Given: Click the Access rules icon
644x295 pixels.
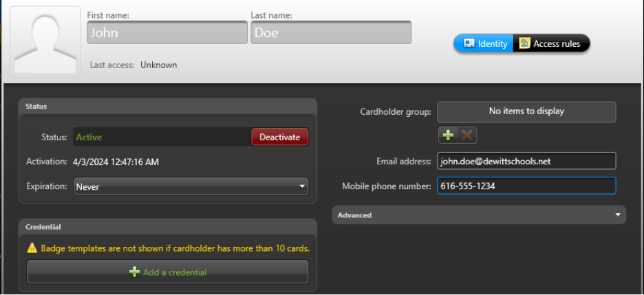Looking at the screenshot, I should [524, 43].
